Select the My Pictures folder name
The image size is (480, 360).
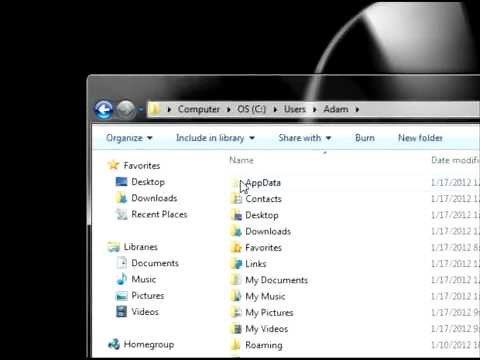[269, 313]
